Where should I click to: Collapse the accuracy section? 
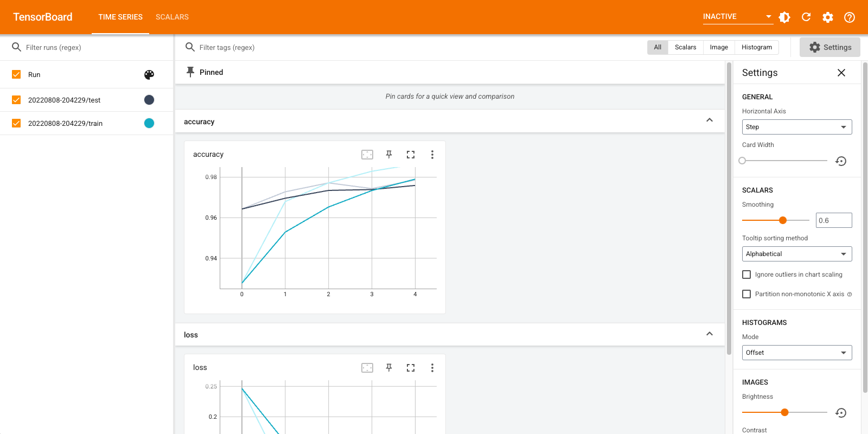[710, 120]
